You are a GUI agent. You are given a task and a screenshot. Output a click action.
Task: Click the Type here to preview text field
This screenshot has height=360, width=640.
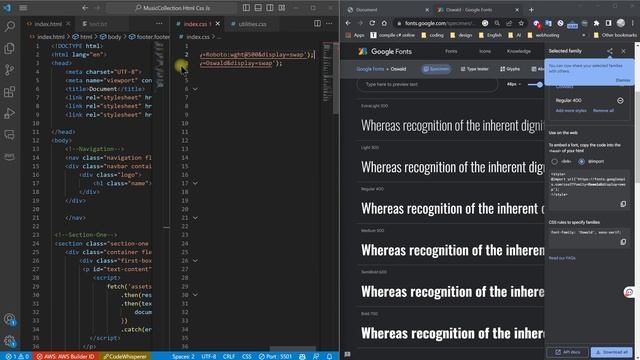[x=427, y=84]
